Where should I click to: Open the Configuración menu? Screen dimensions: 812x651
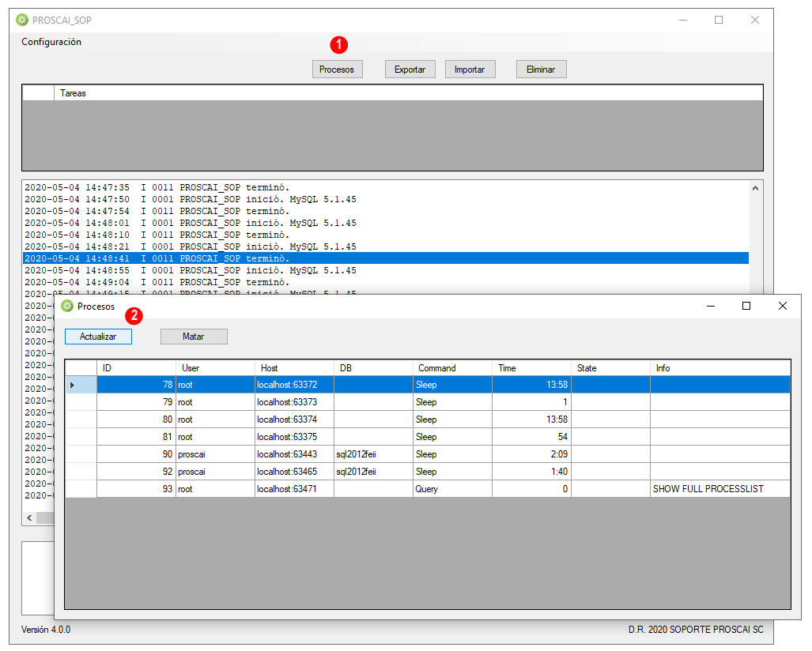(x=51, y=42)
